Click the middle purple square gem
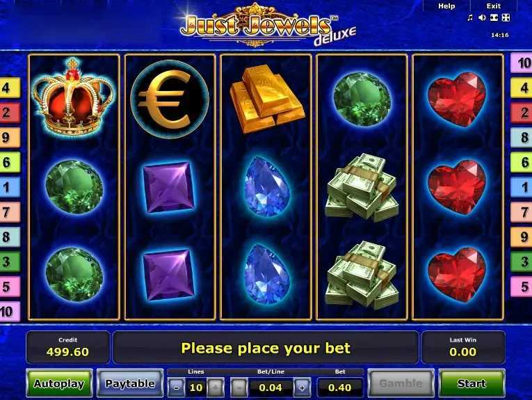The height and width of the screenshot is (400, 532). click(169, 187)
